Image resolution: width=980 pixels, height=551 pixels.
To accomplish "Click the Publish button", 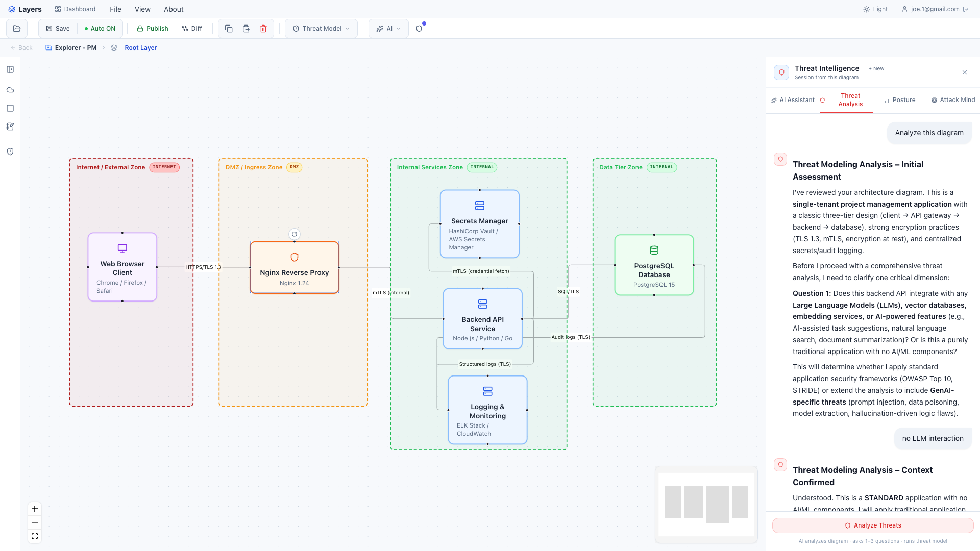I will click(152, 29).
